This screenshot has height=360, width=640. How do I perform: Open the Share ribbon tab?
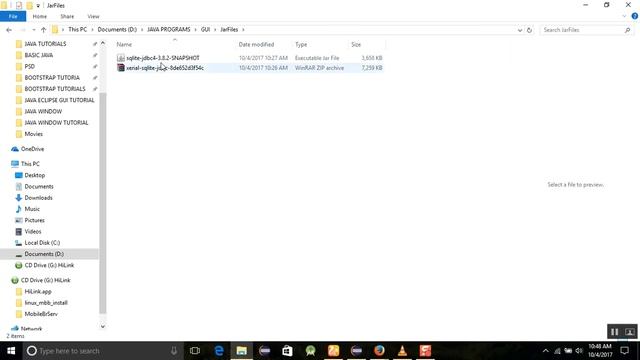pyautogui.click(x=67, y=16)
